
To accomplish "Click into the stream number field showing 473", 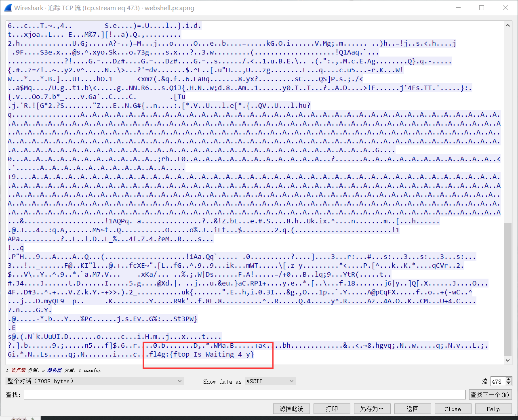I will pos(498,381).
